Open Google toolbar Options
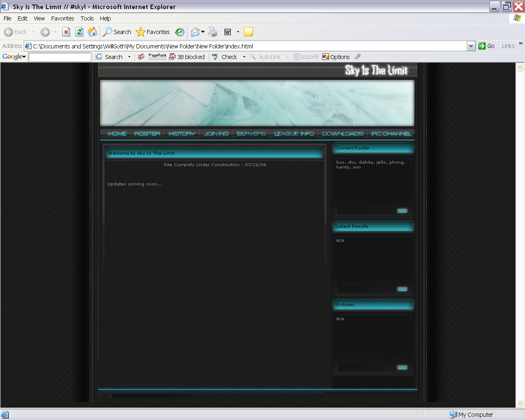This screenshot has width=525, height=420. (336, 57)
